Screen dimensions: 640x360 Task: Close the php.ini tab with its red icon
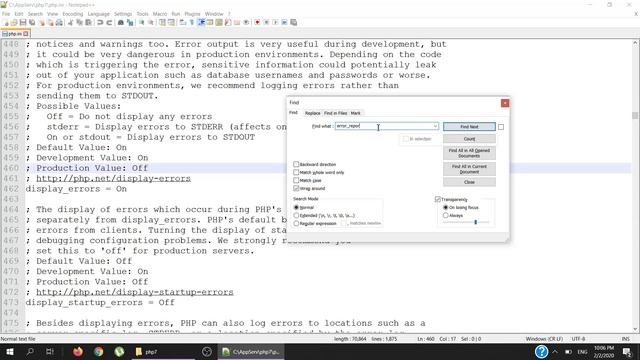click(x=26, y=34)
